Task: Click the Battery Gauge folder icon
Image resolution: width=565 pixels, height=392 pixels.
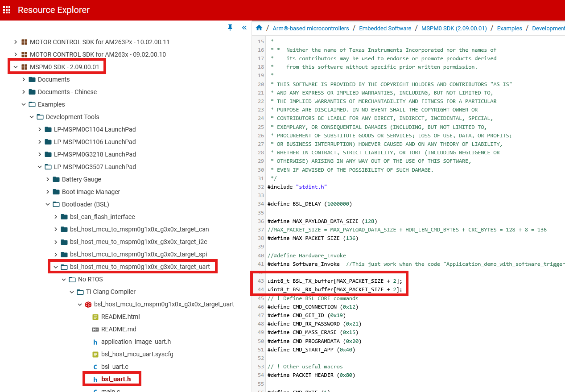Action: click(56, 179)
